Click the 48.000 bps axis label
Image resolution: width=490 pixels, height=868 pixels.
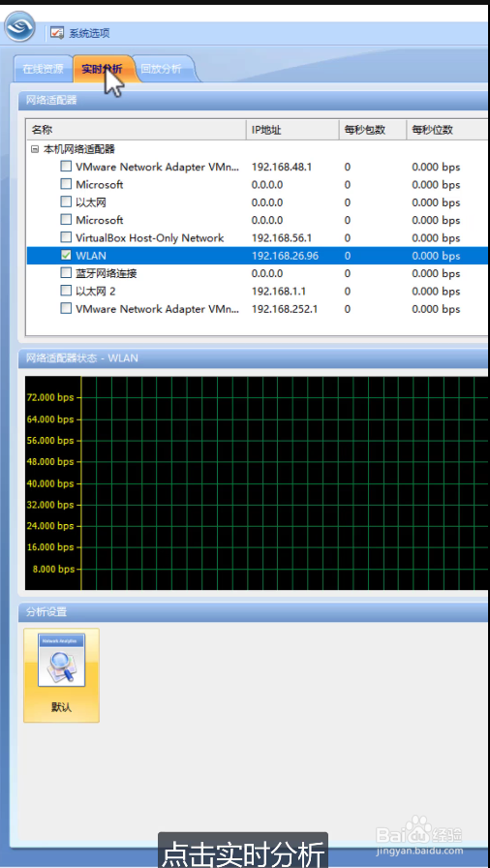(x=49, y=462)
